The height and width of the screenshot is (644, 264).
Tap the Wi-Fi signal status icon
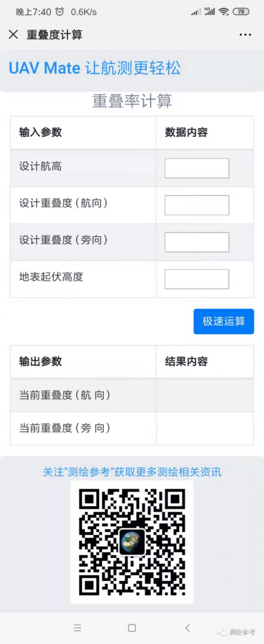[x=223, y=12]
